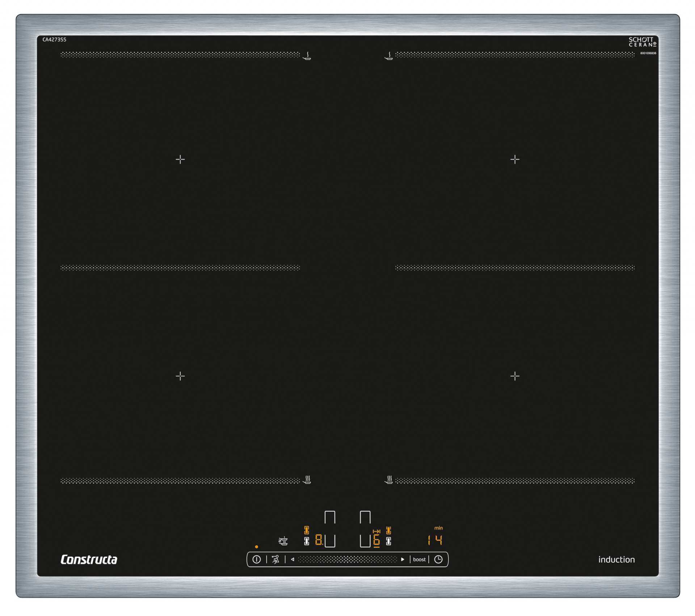Viewport: 695px width, 616px height.
Task: Toggle the left combi-zone indicator (orange)
Action: click(307, 530)
